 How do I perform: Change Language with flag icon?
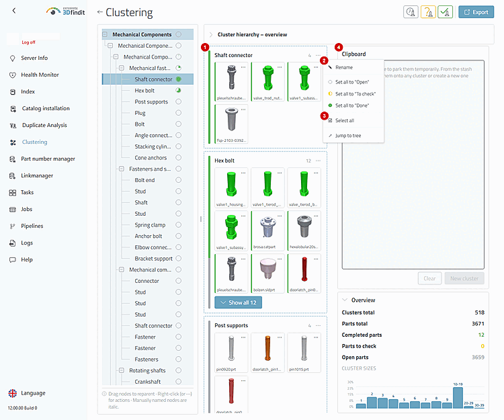tap(13, 393)
